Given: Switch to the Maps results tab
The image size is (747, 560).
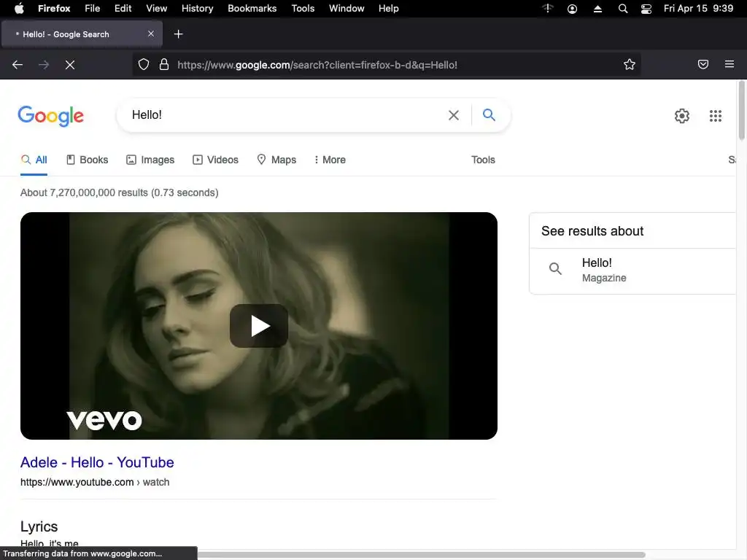Looking at the screenshot, I should point(276,160).
